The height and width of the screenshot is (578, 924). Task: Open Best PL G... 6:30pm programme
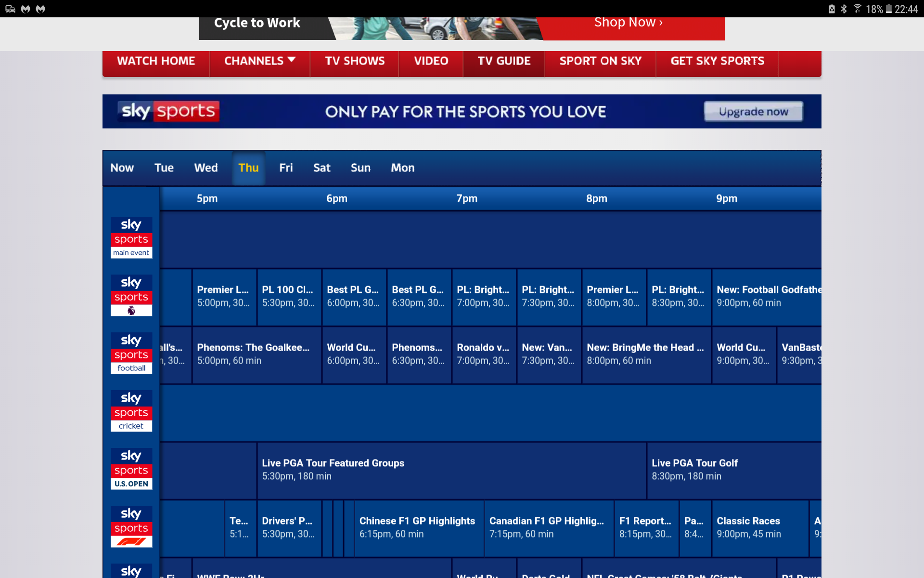(x=419, y=297)
